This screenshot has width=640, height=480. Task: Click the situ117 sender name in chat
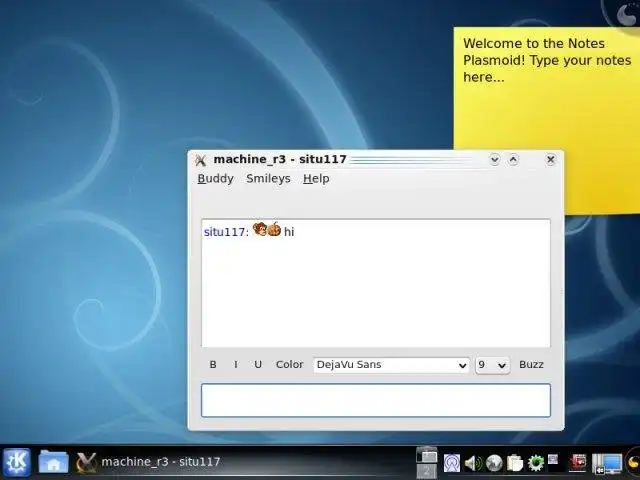[x=226, y=232]
